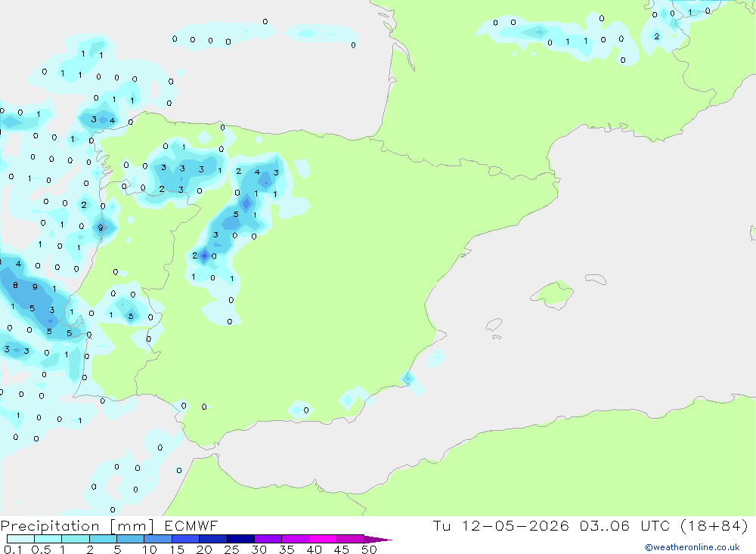This screenshot has width=756, height=554.
Task: Click the legend label "20"
Action: pos(204,549)
